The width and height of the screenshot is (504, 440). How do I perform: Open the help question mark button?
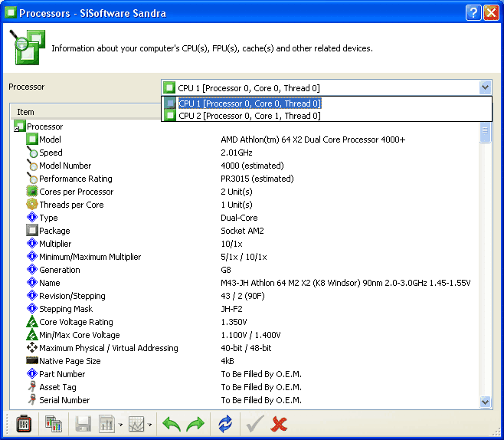473,13
